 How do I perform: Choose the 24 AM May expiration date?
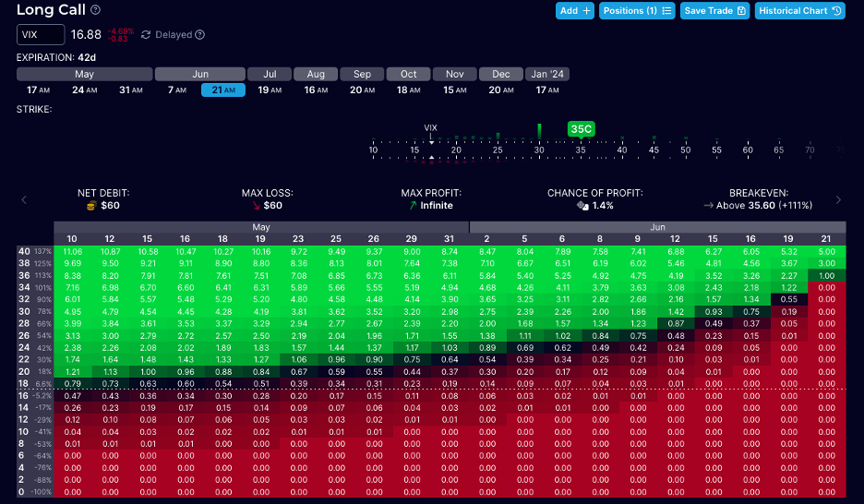[84, 90]
